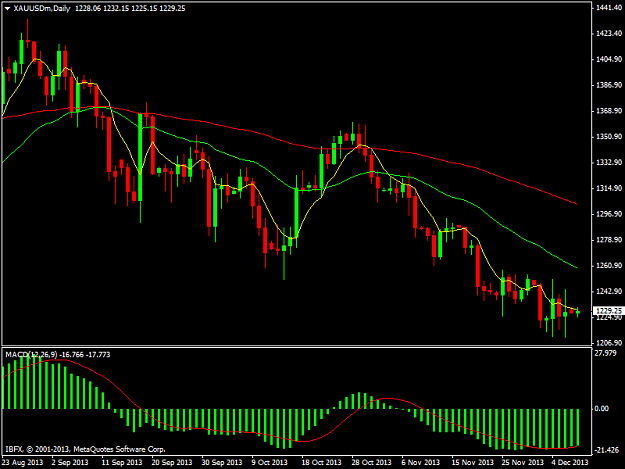Click MACD scale zero level 0.00
The height and width of the screenshot is (469, 625).
601,408
